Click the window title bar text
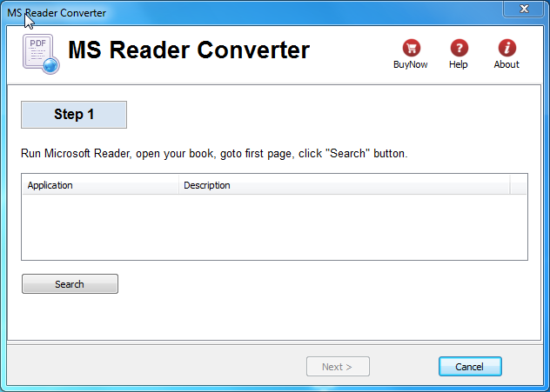The height and width of the screenshot is (392, 550). pos(57,13)
